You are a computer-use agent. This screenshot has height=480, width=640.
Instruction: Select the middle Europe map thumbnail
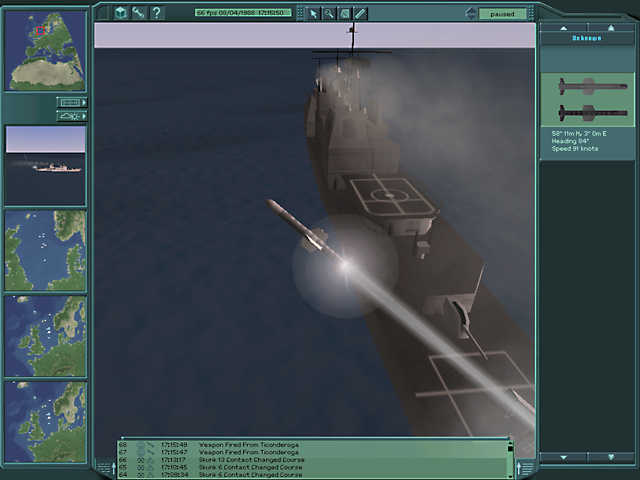tap(45, 336)
